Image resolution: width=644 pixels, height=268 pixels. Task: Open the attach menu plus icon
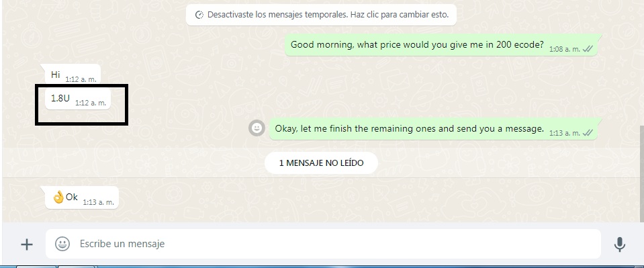pyautogui.click(x=27, y=244)
